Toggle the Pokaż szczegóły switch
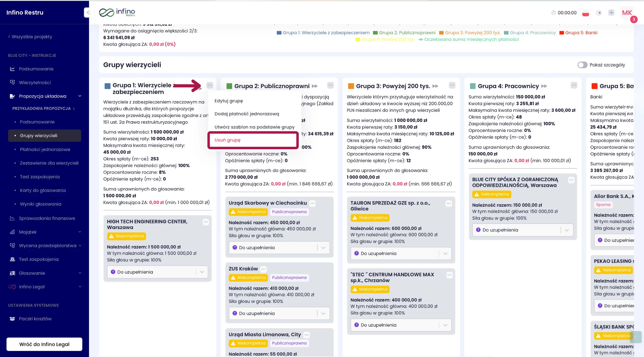644x357 pixels. [x=582, y=65]
